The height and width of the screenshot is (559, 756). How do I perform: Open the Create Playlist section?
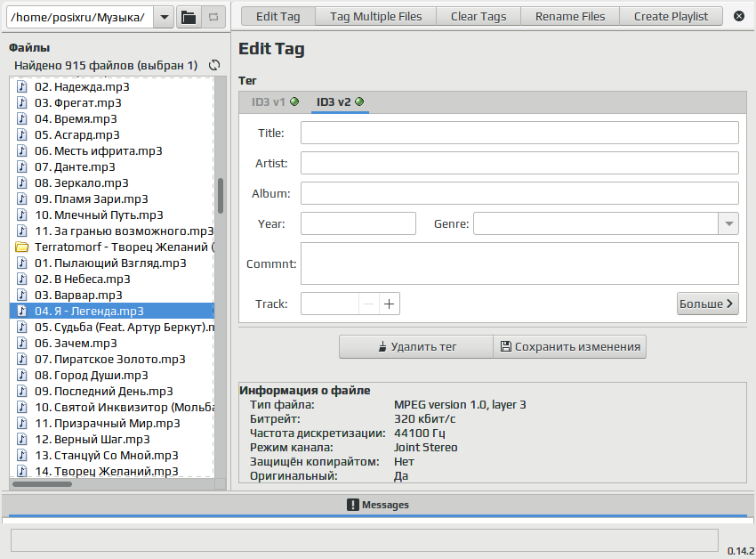tap(671, 16)
